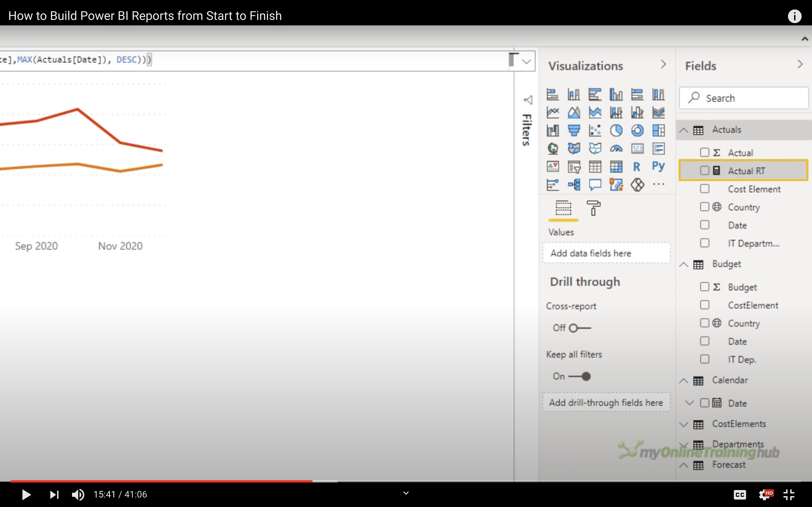The height and width of the screenshot is (507, 812).
Task: Check the Cost Element field checkbox
Action: (705, 189)
